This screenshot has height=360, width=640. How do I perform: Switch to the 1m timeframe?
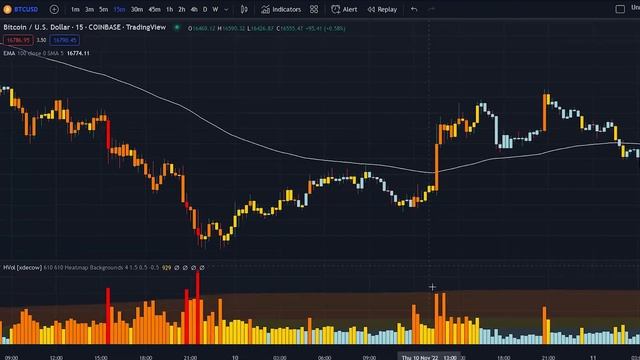click(x=75, y=9)
